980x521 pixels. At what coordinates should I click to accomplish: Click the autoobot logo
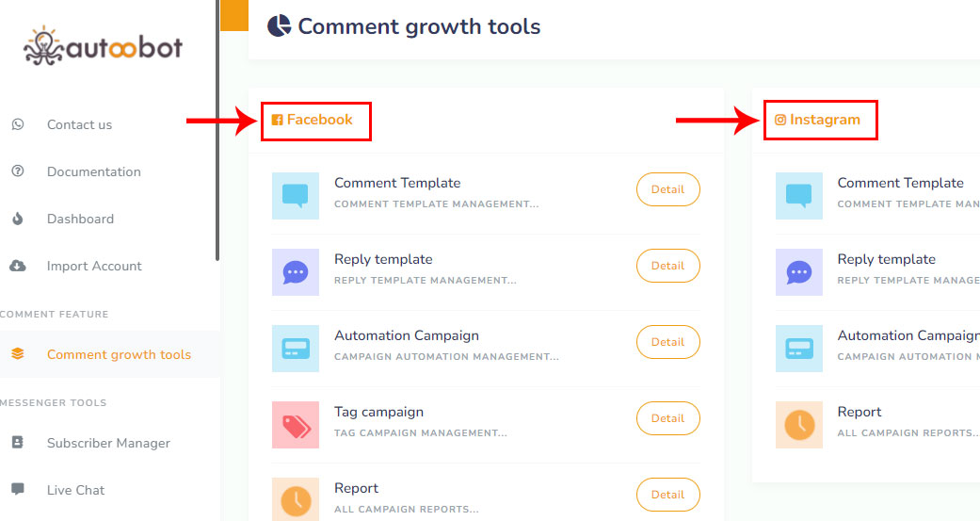[104, 46]
